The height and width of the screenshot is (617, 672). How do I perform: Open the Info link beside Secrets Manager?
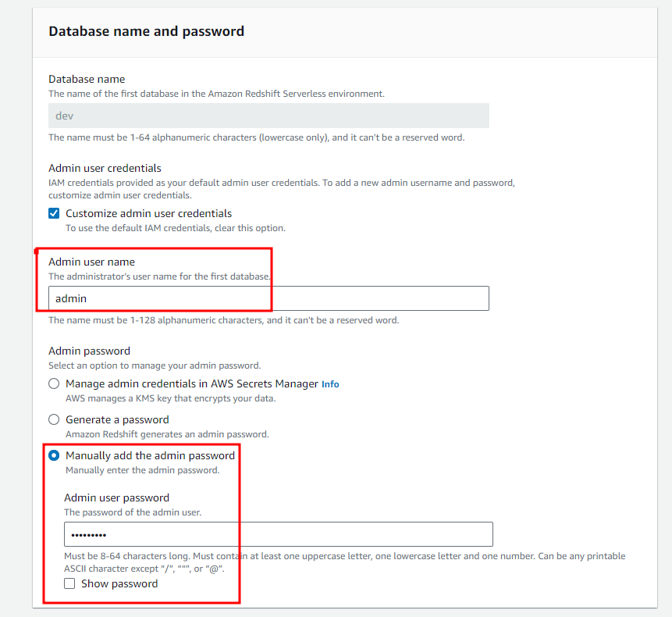tap(330, 384)
